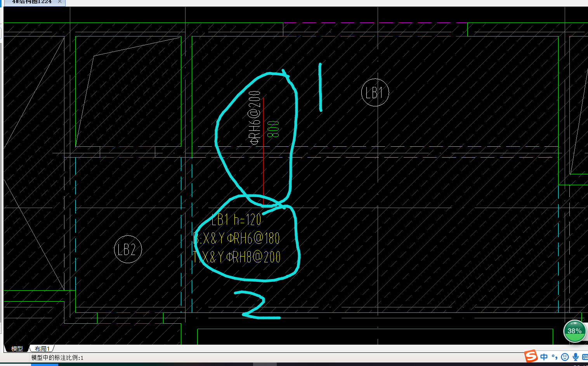Select the red vertical rebar line
This screenshot has height=366, width=588.
[x=264, y=151]
